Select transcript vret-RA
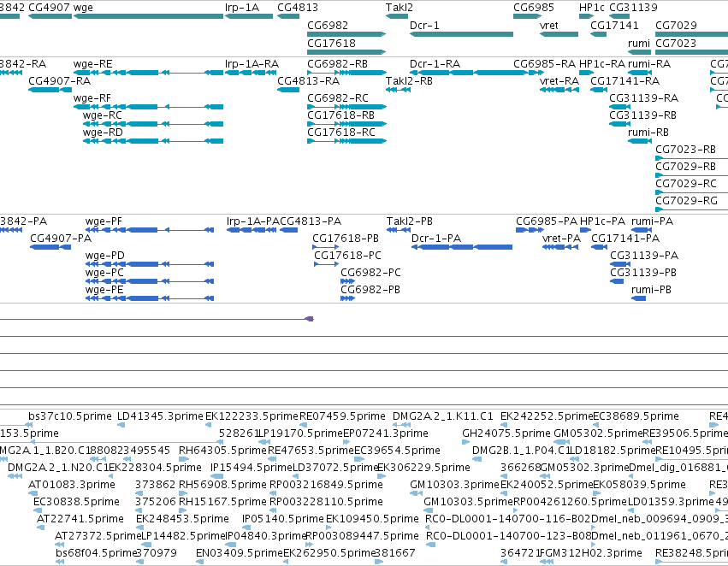The image size is (728, 566). click(x=559, y=90)
